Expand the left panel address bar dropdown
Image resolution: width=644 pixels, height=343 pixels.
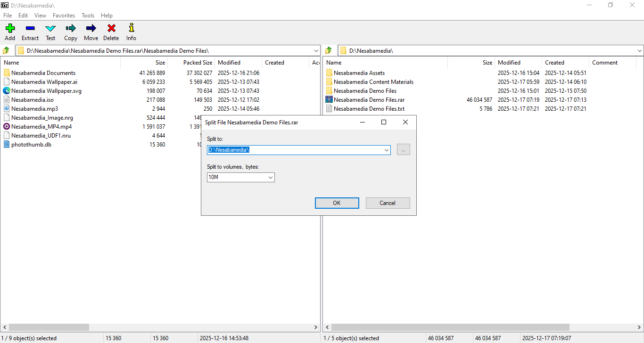[x=316, y=50]
